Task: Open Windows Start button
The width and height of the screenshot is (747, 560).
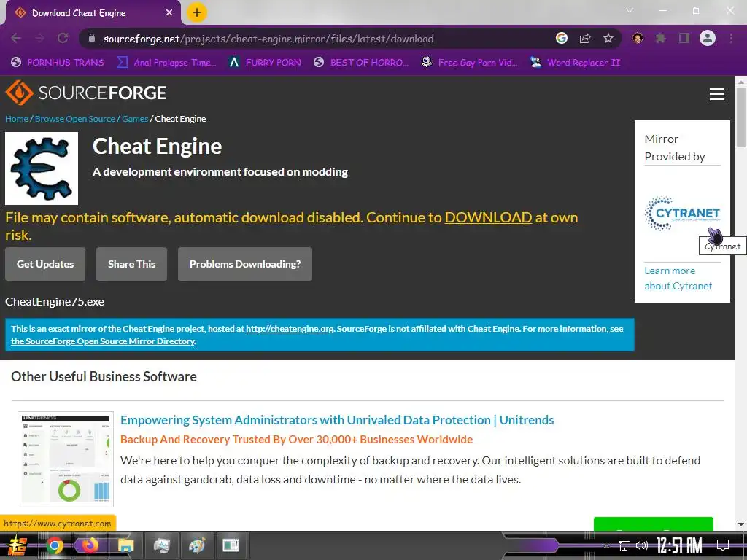Action: pyautogui.click(x=18, y=545)
